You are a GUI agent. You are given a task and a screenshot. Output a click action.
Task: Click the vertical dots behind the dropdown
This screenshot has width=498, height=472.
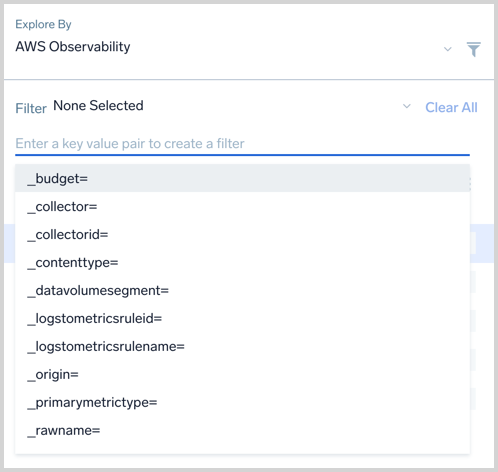(470, 184)
